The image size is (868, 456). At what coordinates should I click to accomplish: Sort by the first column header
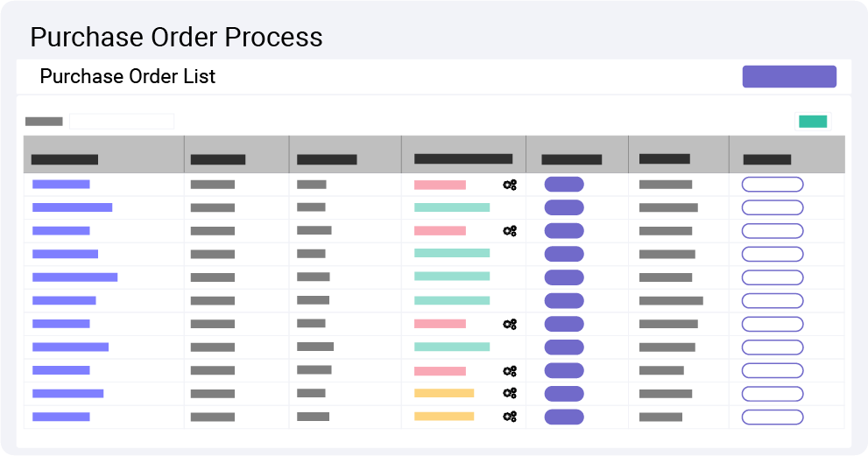[64, 159]
